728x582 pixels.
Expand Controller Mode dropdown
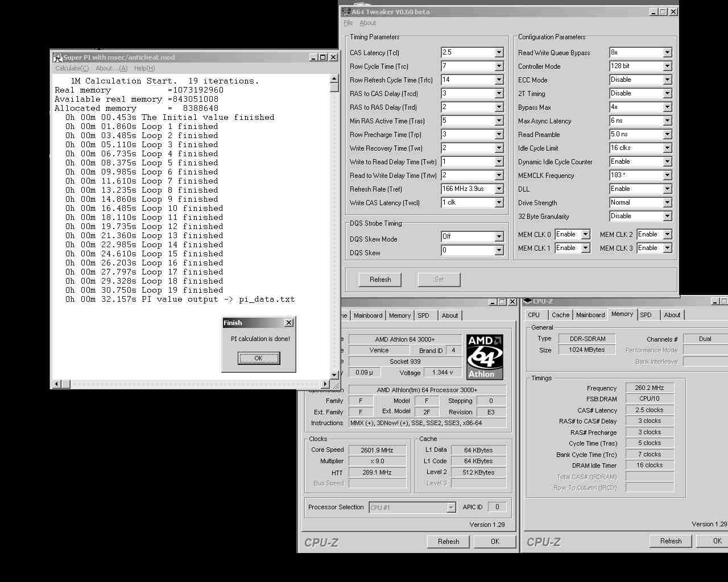[x=667, y=66]
